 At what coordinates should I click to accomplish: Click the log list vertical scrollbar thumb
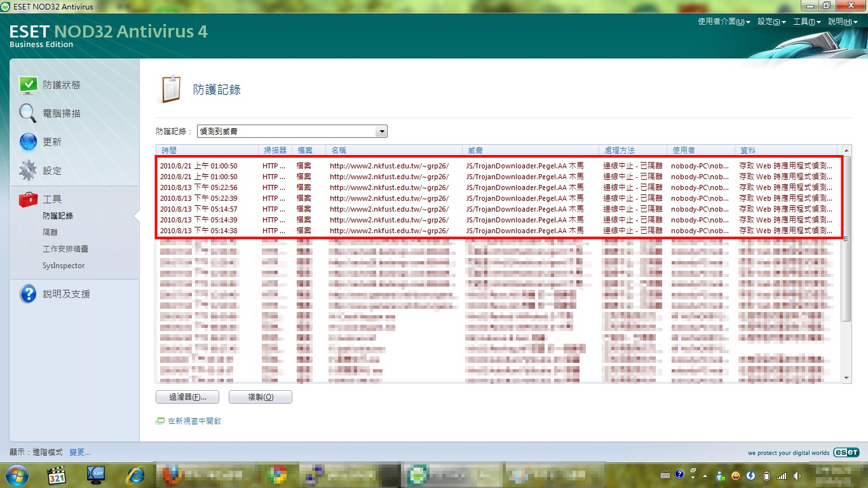pos(846,238)
